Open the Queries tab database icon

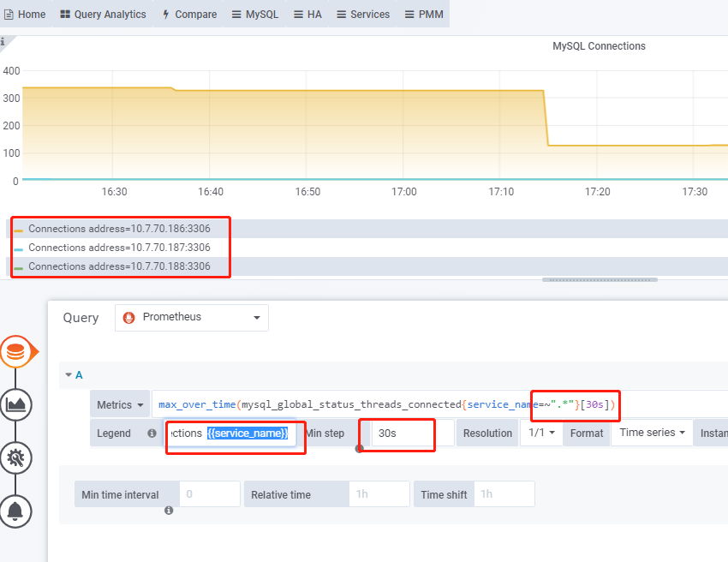click(x=15, y=352)
